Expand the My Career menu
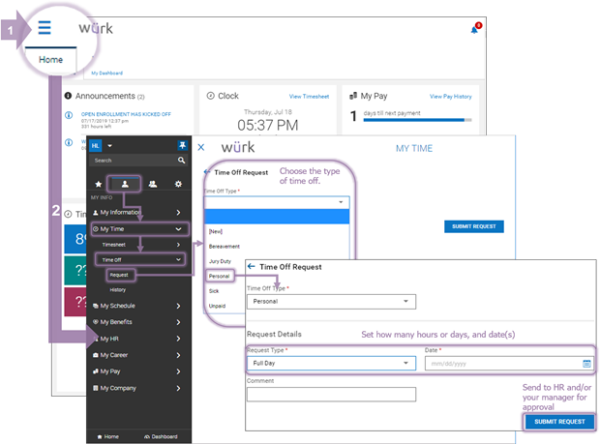The width and height of the screenshot is (600, 444). click(x=137, y=355)
